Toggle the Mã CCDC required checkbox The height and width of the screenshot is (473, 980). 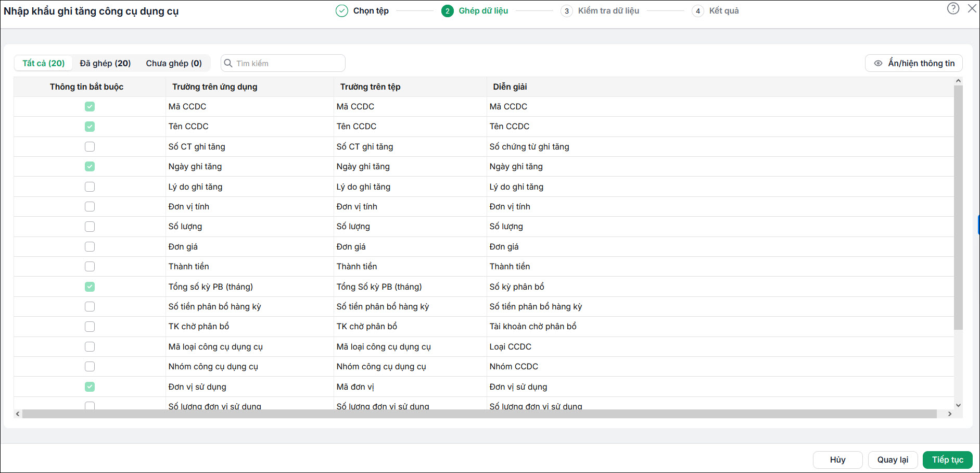[90, 106]
